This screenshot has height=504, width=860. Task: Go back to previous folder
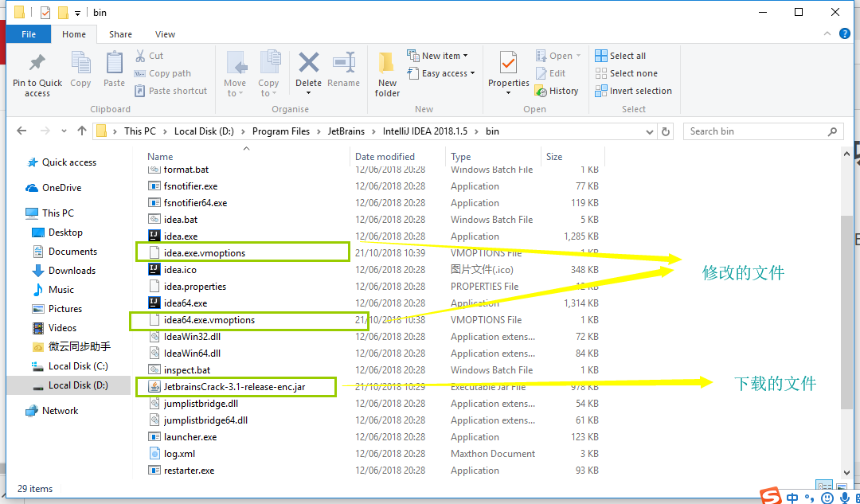[x=21, y=131]
